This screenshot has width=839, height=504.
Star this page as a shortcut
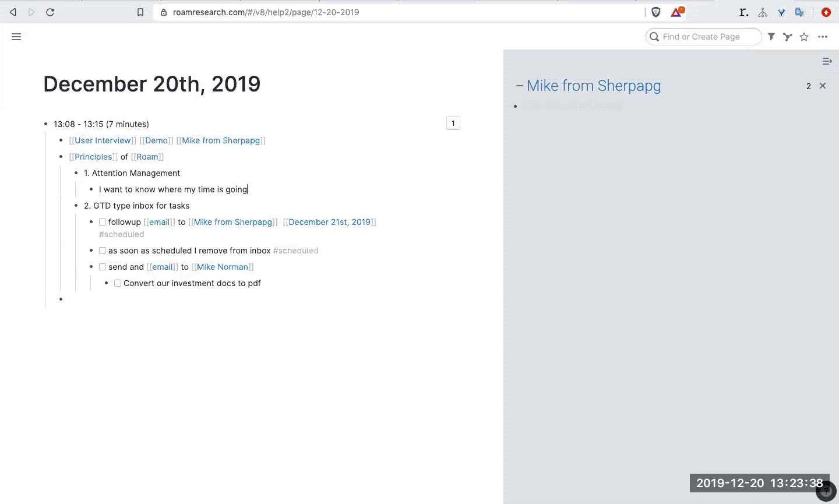click(x=804, y=37)
